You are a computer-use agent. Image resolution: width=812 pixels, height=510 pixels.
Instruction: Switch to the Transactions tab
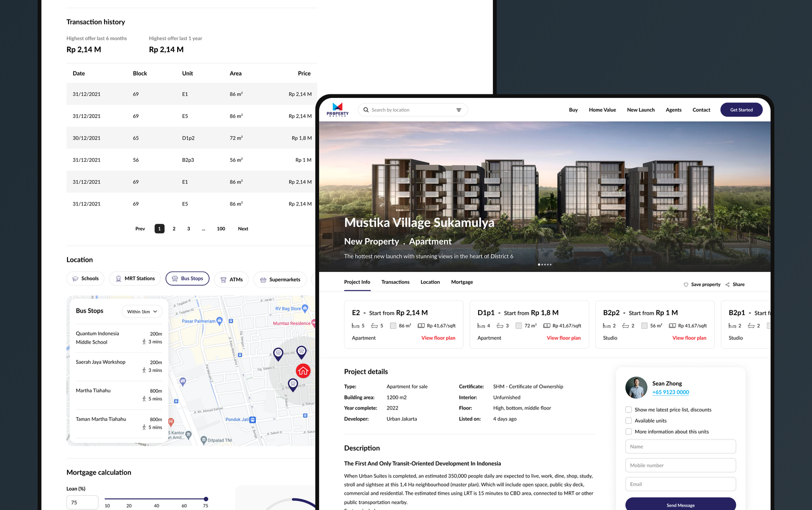(x=395, y=282)
